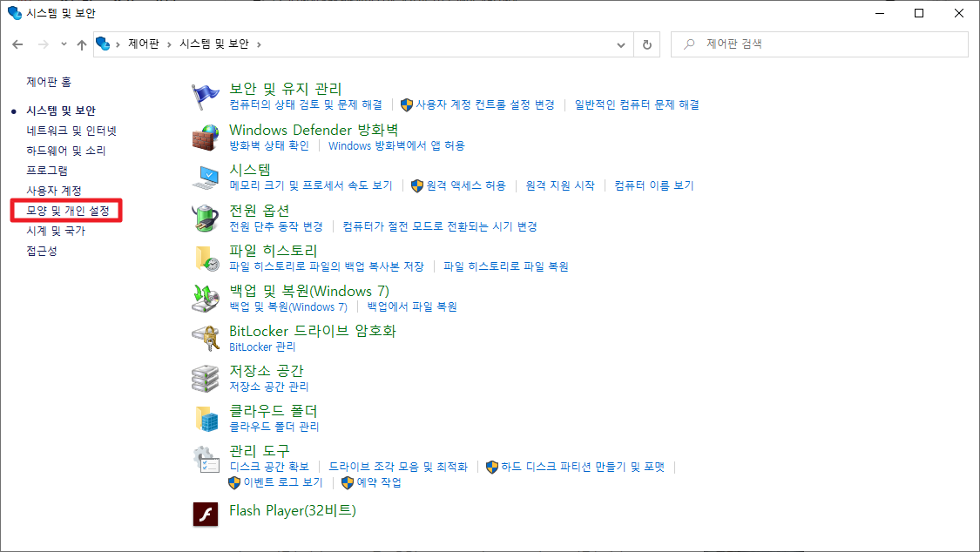This screenshot has height=552, width=980.
Task: Open 프로그램 category in sidebar
Action: point(47,171)
